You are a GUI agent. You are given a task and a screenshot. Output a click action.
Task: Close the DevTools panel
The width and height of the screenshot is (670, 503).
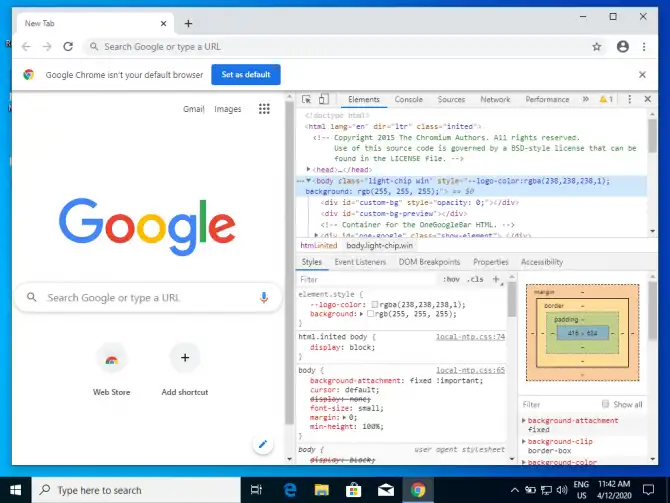647,99
